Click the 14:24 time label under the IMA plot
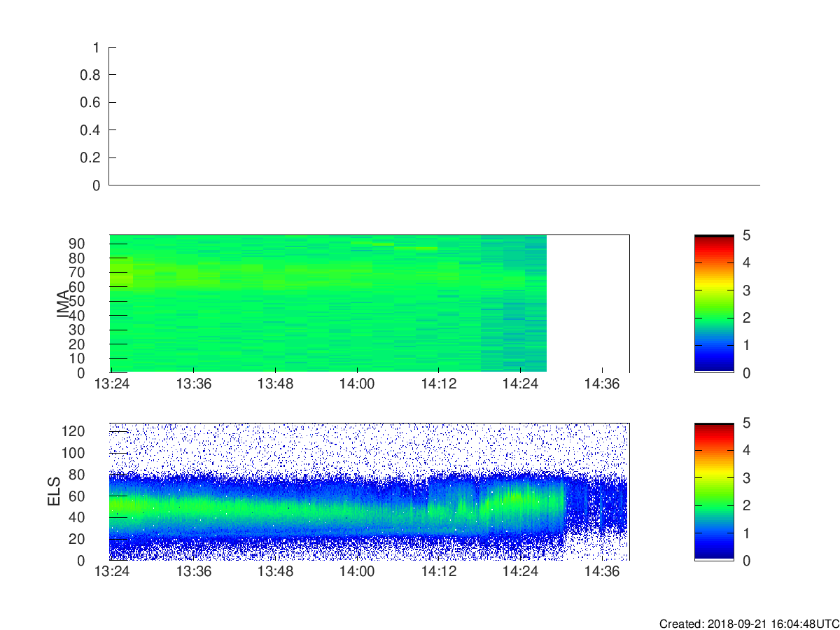The image size is (840, 630). coord(520,384)
